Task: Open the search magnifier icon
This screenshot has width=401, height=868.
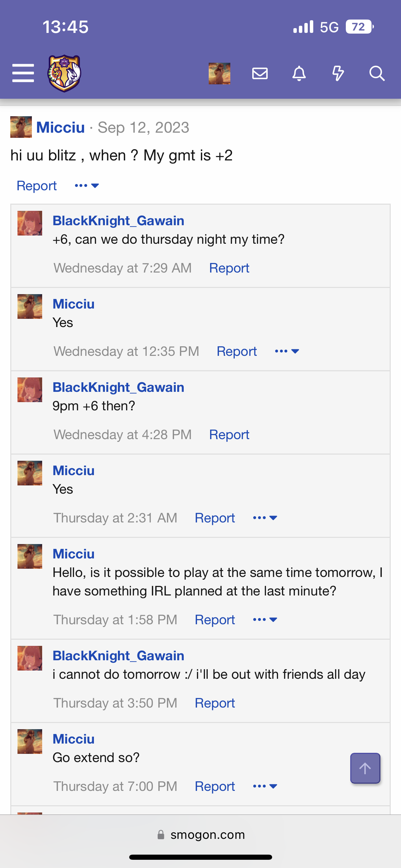Action: click(x=377, y=73)
